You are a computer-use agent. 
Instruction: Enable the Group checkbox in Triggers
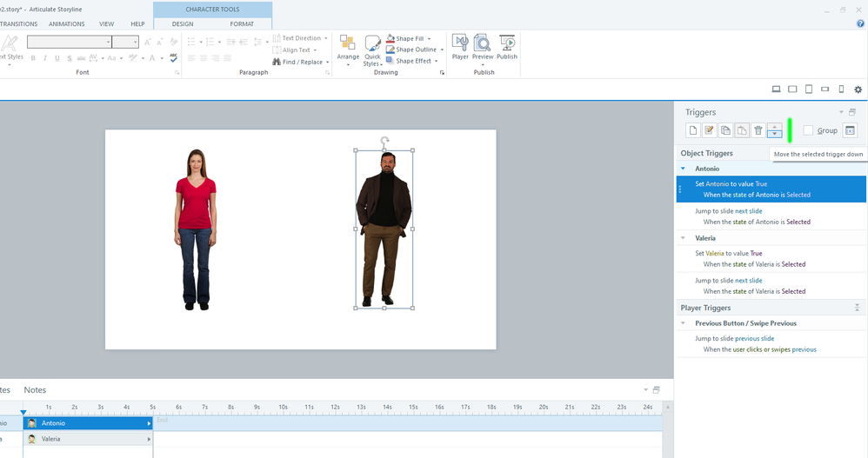809,130
